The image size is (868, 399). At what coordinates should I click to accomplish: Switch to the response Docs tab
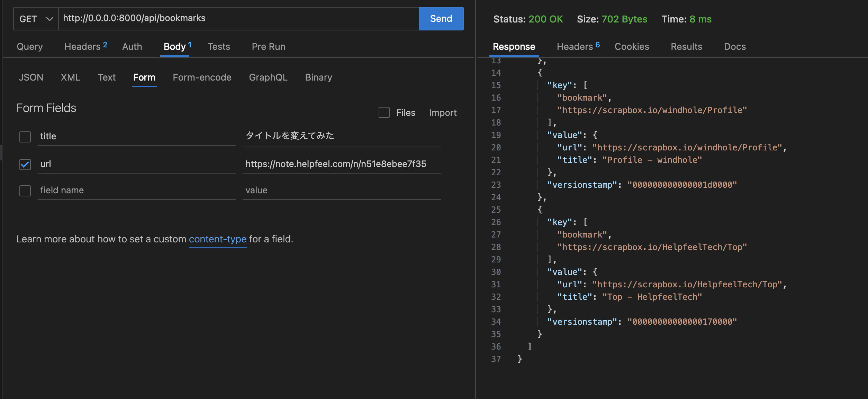(x=734, y=46)
